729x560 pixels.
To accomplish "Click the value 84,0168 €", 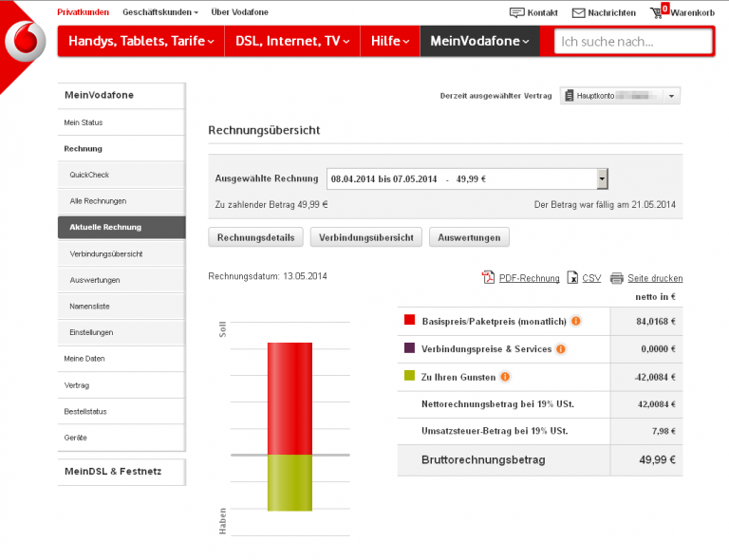I will [x=656, y=322].
